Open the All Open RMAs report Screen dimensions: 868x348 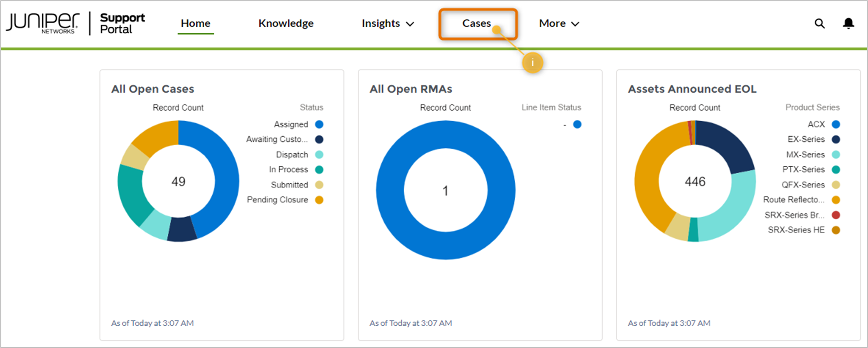click(411, 89)
